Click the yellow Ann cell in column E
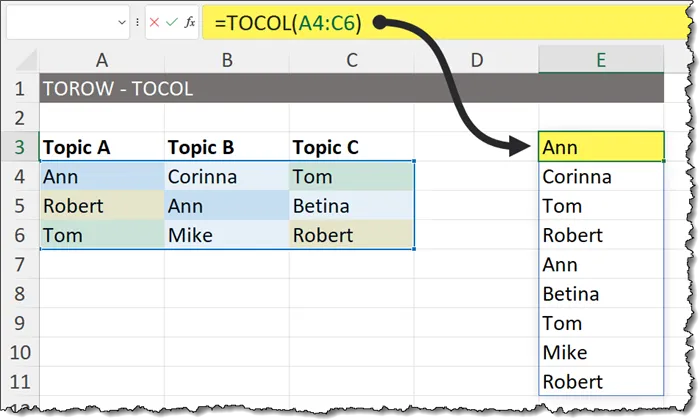Screen dimensions: 700x420 600,148
